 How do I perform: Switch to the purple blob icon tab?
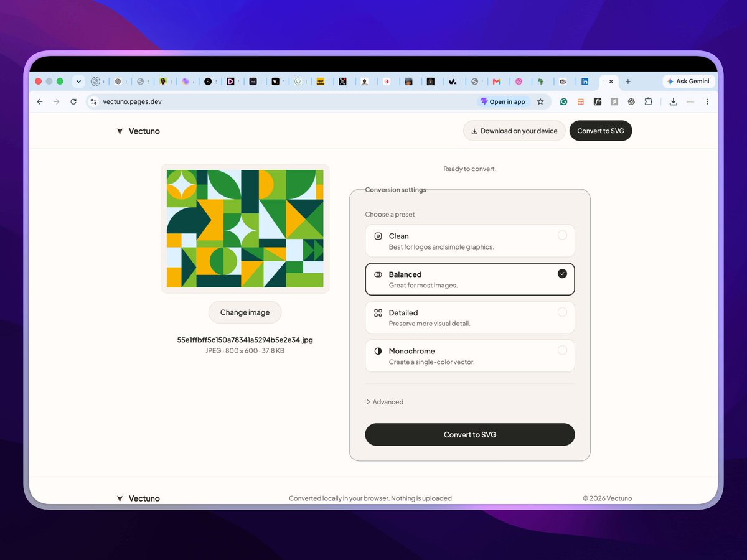pyautogui.click(x=186, y=82)
